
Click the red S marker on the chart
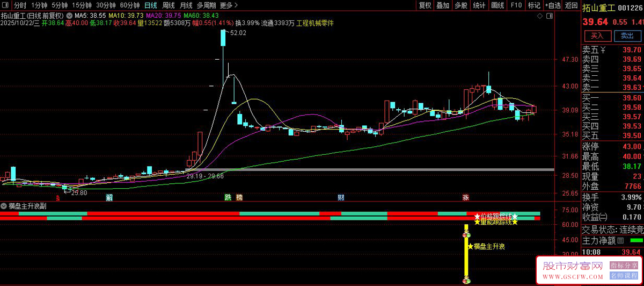58,197
